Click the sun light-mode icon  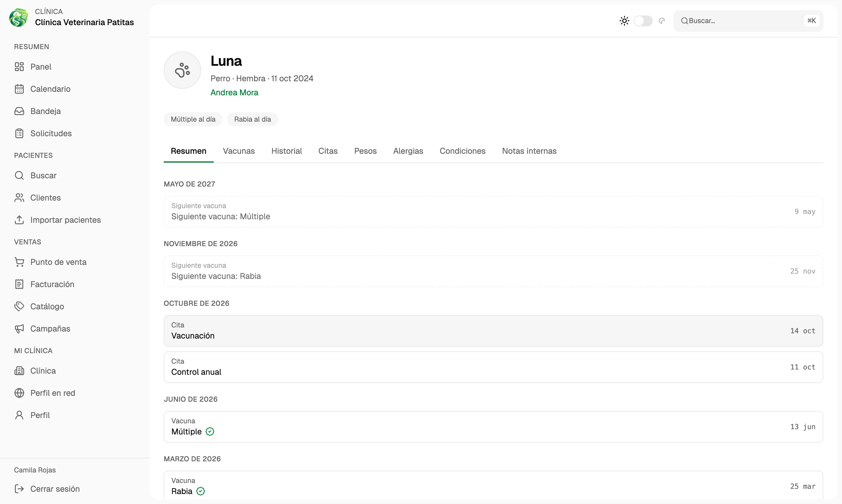[x=624, y=21]
